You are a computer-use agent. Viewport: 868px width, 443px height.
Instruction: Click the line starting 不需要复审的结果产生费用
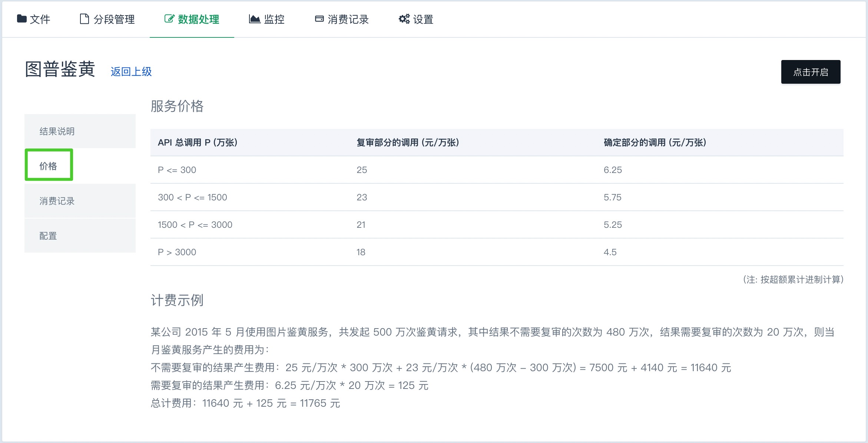click(441, 368)
